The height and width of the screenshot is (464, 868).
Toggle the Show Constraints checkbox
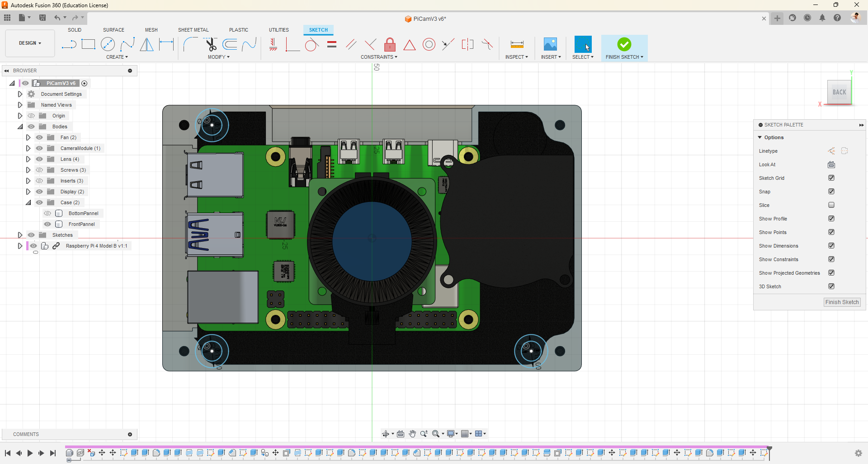click(831, 259)
